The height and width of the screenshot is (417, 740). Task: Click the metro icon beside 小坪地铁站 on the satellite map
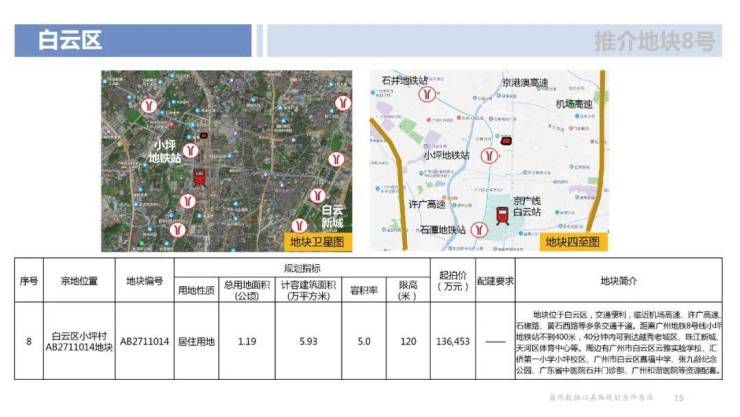click(x=191, y=151)
